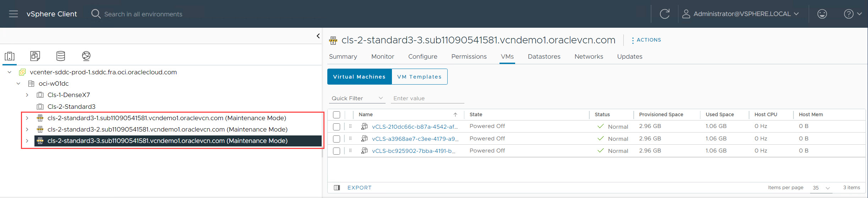868x198 pixels.
Task: Open VM link vCLS-210dc66c-b87a-4542-af
Action: (x=415, y=127)
